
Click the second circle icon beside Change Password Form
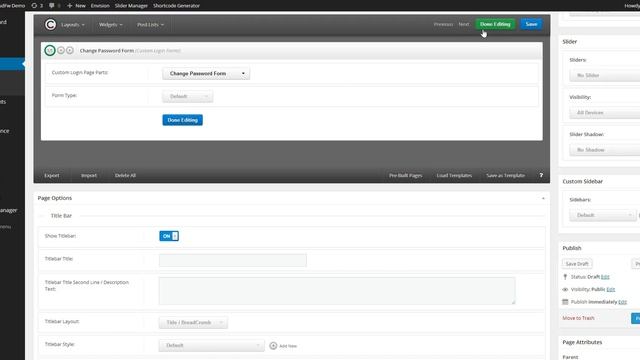pos(61,50)
